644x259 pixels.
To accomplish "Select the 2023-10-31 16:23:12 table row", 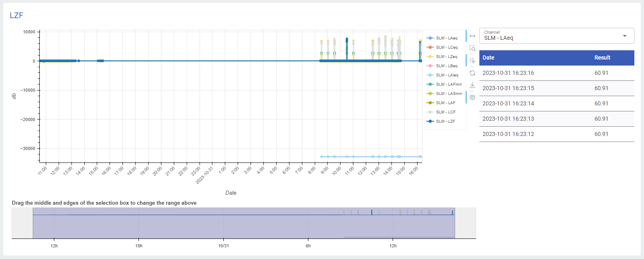I will click(556, 134).
